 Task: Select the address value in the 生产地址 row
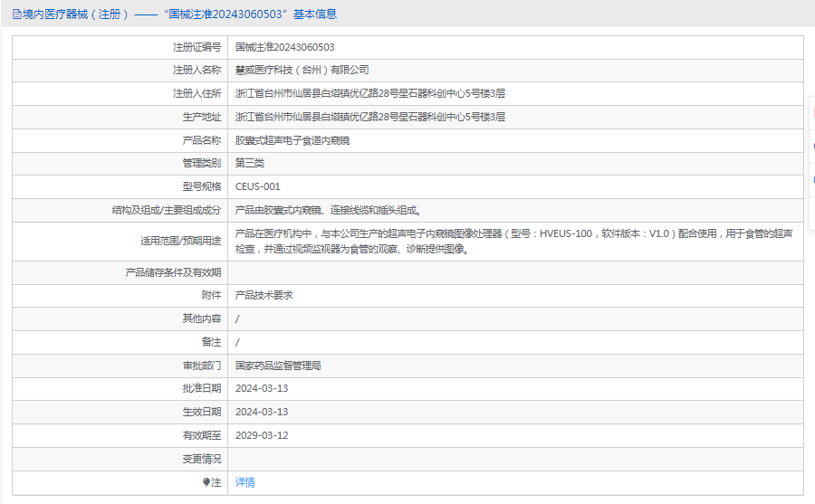coord(370,117)
